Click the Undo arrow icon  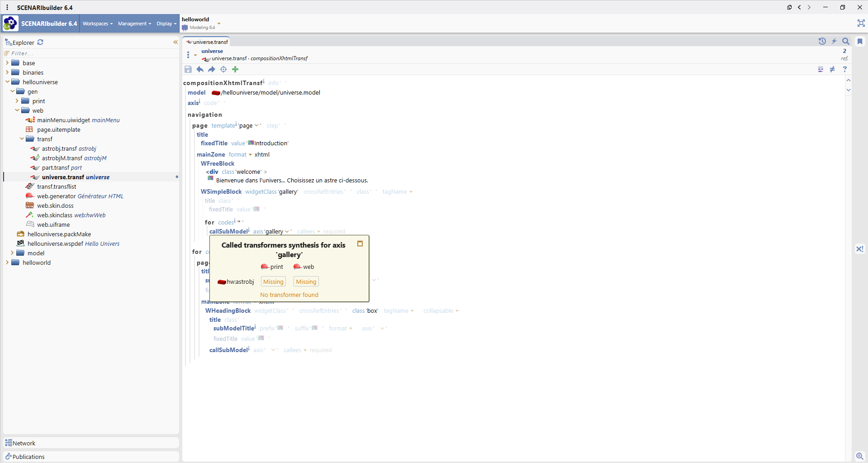pyautogui.click(x=200, y=69)
